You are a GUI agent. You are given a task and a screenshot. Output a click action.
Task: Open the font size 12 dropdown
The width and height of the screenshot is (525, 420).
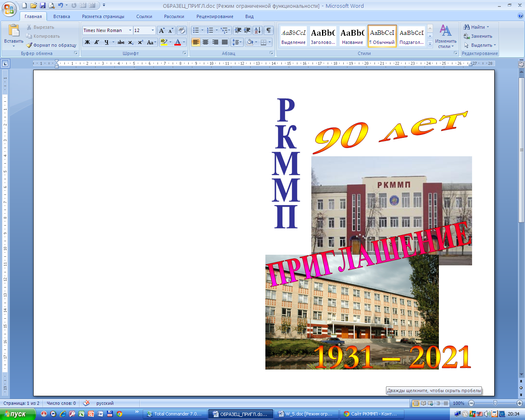tap(153, 30)
